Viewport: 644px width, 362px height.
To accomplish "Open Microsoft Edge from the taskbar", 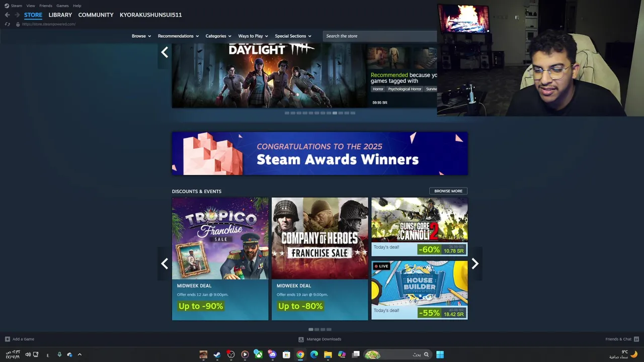I will (314, 354).
